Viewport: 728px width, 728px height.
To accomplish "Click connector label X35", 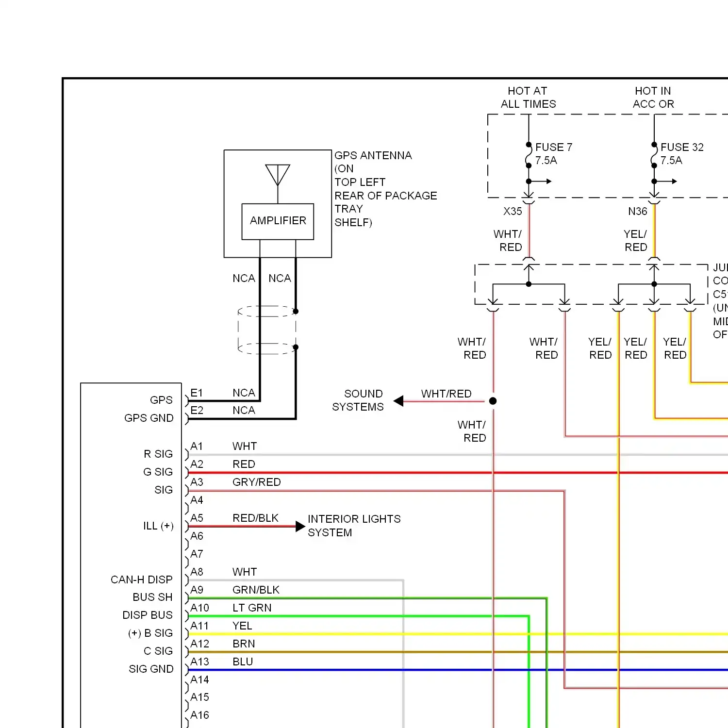I will point(513,212).
